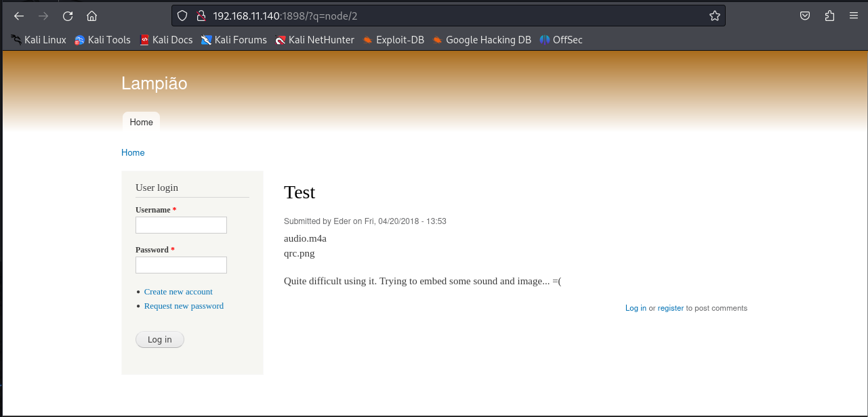The height and width of the screenshot is (417, 868).
Task: Open the Kali Tools bookmark
Action: coord(102,40)
